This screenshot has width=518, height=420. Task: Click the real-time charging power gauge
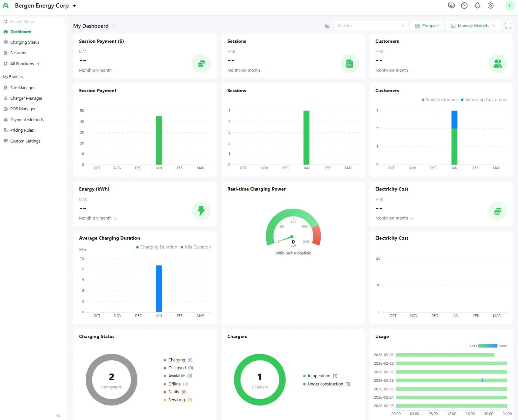coord(293,228)
